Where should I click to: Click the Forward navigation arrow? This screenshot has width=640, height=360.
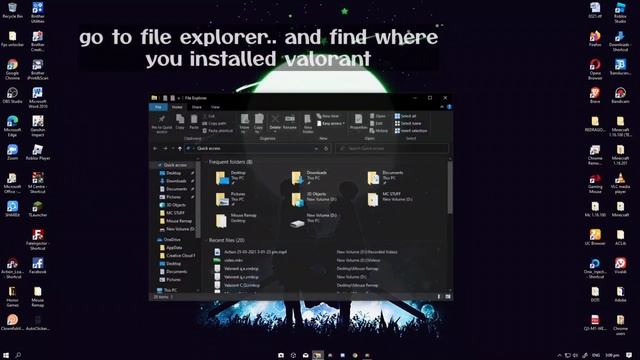(165, 149)
